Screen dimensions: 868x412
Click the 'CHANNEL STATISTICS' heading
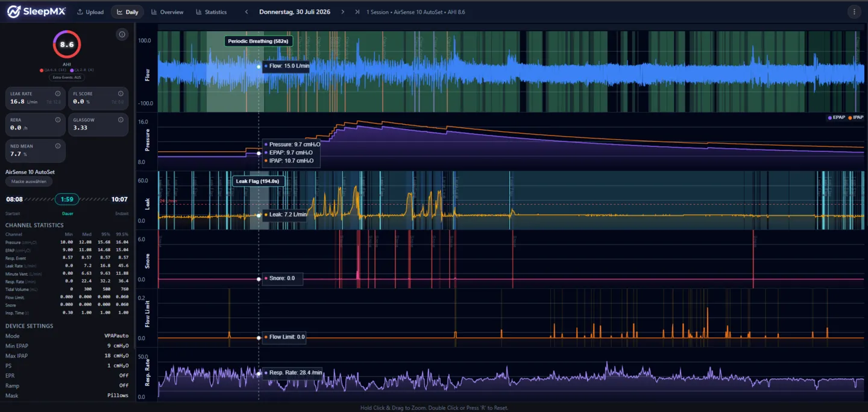pos(34,225)
